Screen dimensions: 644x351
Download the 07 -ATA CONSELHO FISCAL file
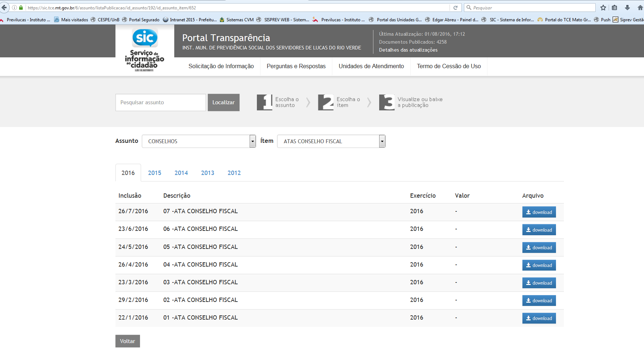539,212
